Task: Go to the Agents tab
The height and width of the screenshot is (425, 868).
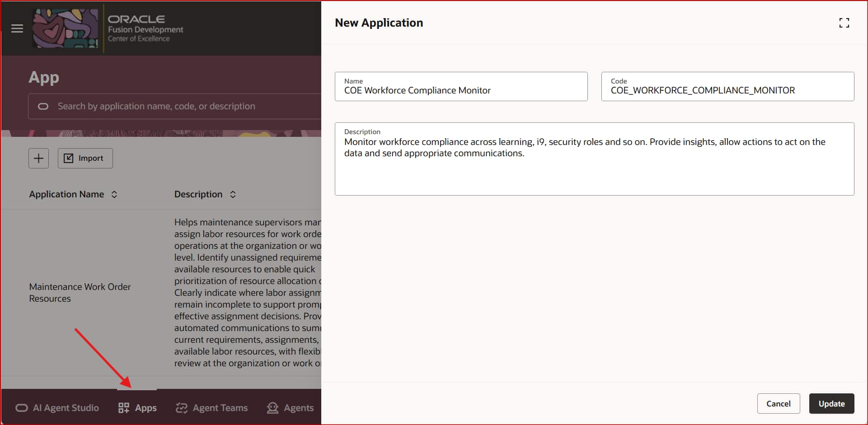Action: coord(290,408)
